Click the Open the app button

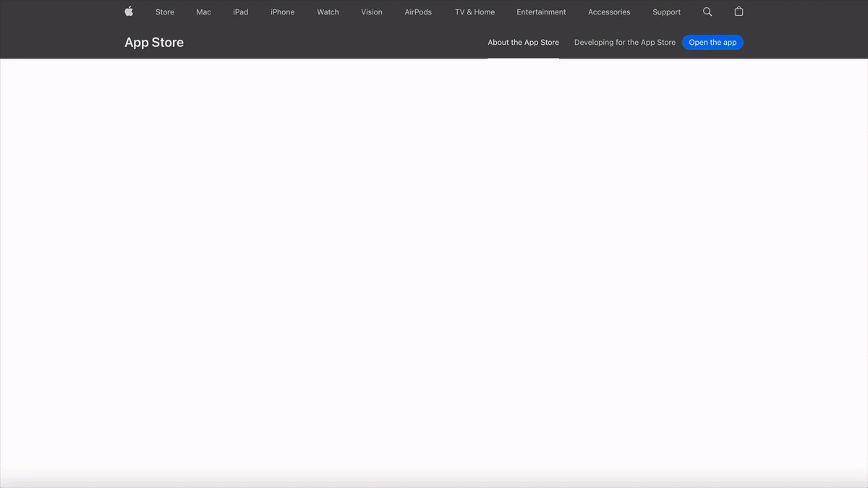coord(712,42)
